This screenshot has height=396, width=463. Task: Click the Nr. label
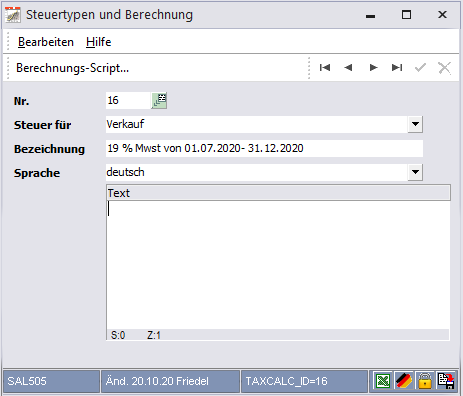(x=21, y=101)
